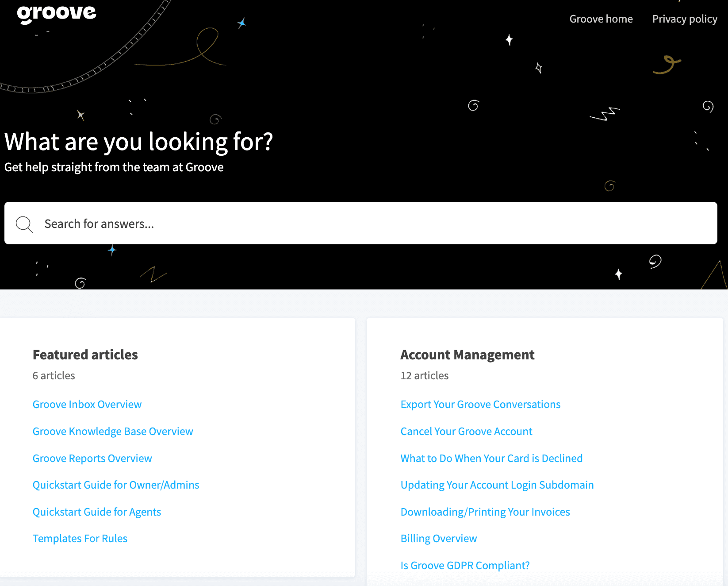View the Privacy policy
Image resolution: width=728 pixels, height=586 pixels.
click(685, 19)
